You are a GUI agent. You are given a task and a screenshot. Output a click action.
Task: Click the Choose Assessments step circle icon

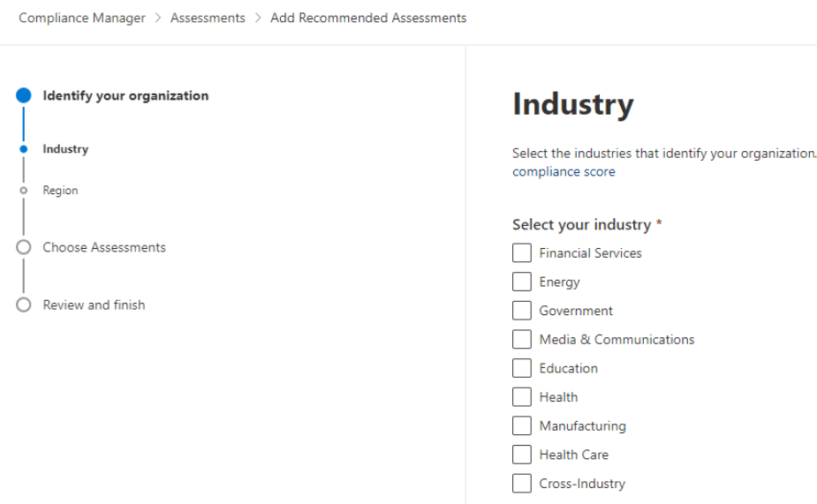(24, 248)
